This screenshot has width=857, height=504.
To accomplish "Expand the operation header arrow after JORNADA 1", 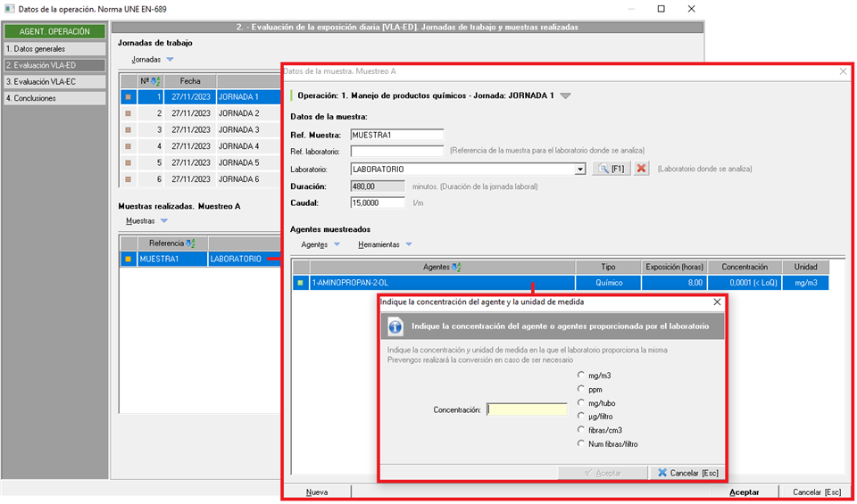I will (565, 95).
